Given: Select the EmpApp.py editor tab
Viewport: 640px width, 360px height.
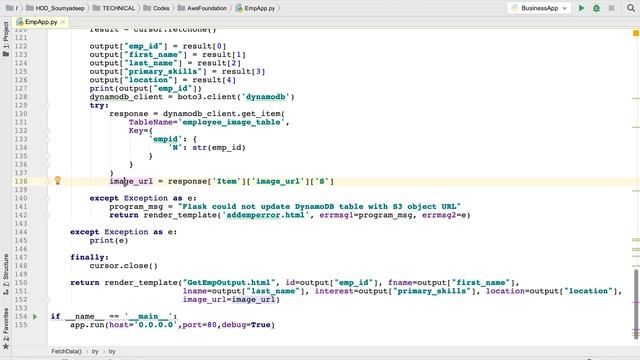Looking at the screenshot, I should pos(40,22).
